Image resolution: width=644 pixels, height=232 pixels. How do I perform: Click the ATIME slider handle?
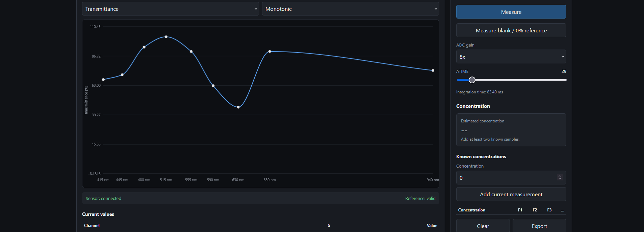(x=472, y=80)
